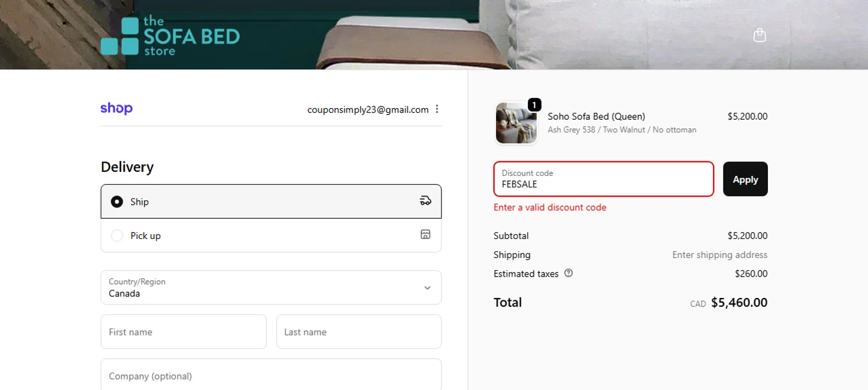
Task: Click the First name field
Action: point(183,332)
